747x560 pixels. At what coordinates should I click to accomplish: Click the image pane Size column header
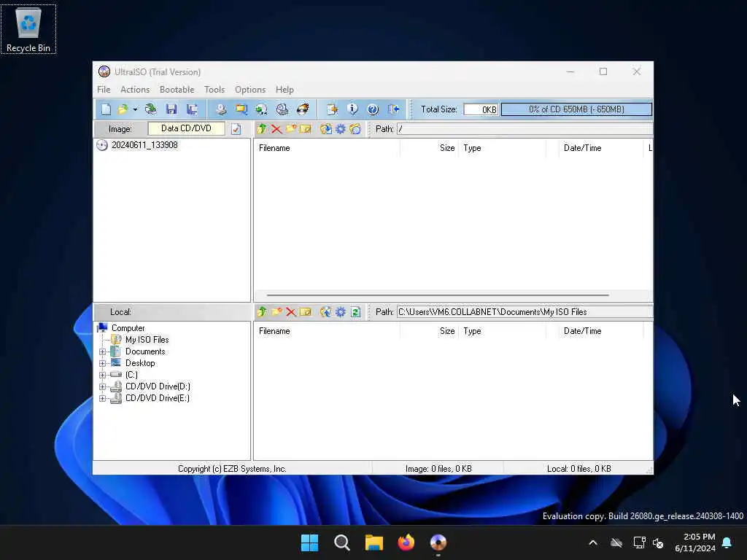pos(429,148)
